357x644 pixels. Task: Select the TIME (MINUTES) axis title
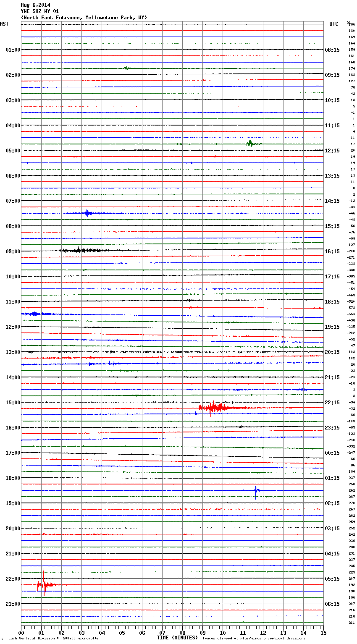point(177,638)
